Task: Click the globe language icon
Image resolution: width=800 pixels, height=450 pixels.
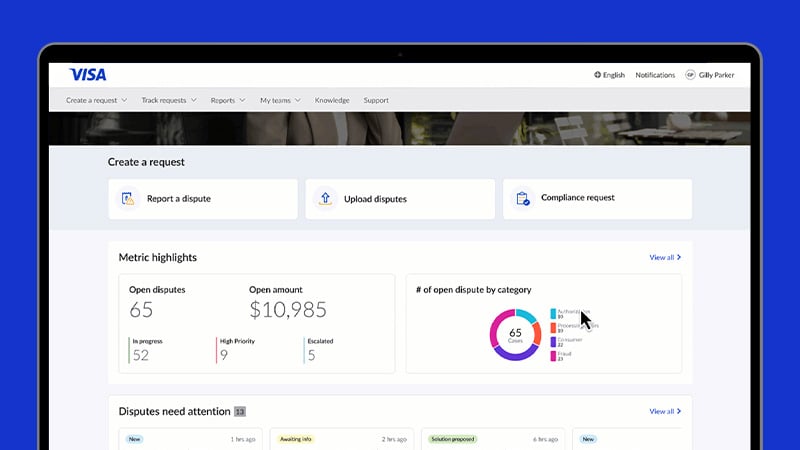Action: coord(598,75)
